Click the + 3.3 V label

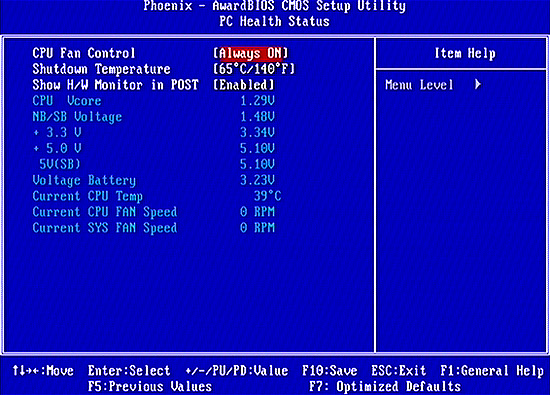(57, 133)
